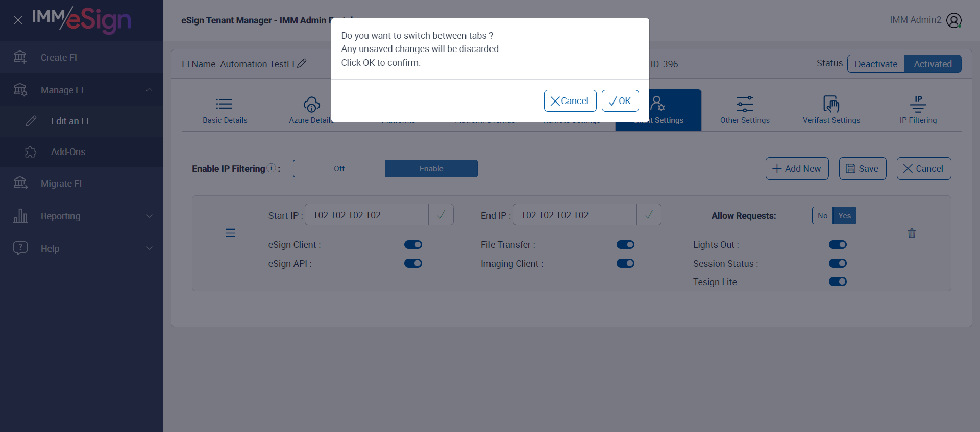Click the Migrate FI icon

tap(20, 183)
